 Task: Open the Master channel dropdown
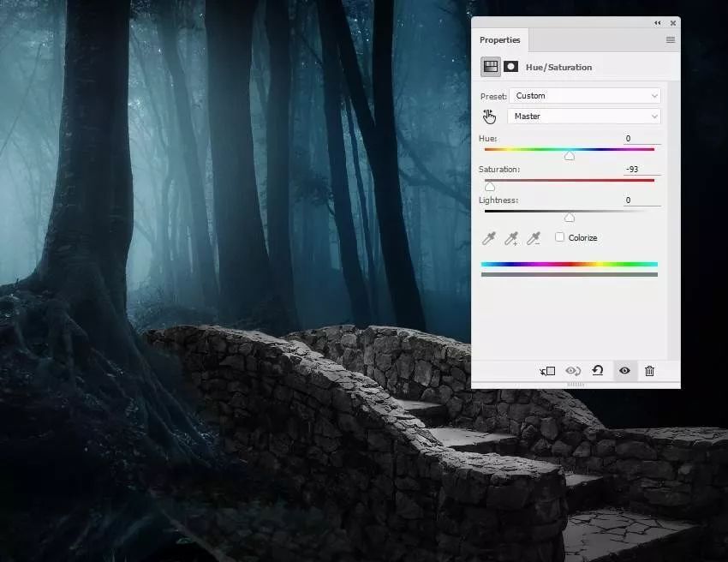point(584,117)
